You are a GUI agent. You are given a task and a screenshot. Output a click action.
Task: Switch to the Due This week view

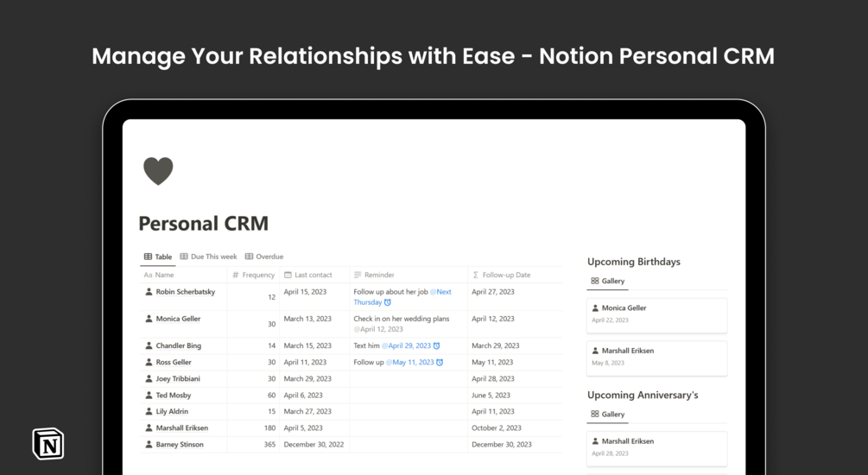pyautogui.click(x=208, y=256)
